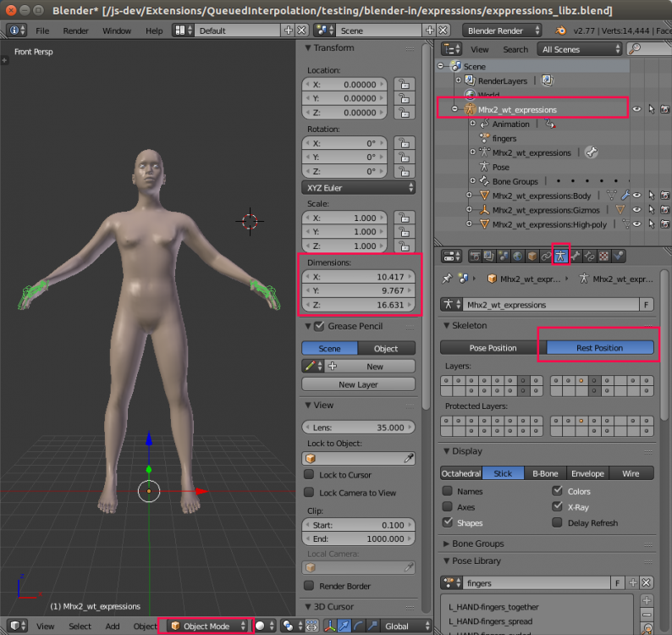Click the Armature data properties icon
Viewport: 672px width, 635px height.
click(x=561, y=256)
